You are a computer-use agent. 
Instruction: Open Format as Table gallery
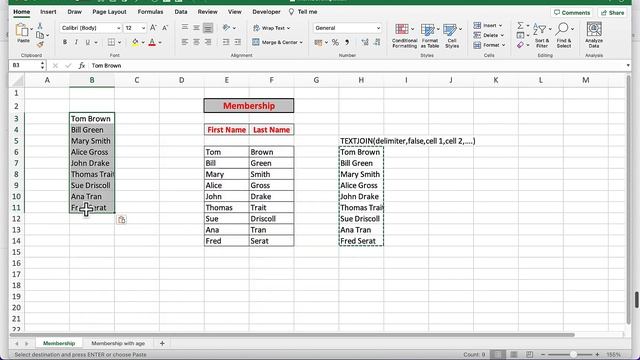point(429,36)
